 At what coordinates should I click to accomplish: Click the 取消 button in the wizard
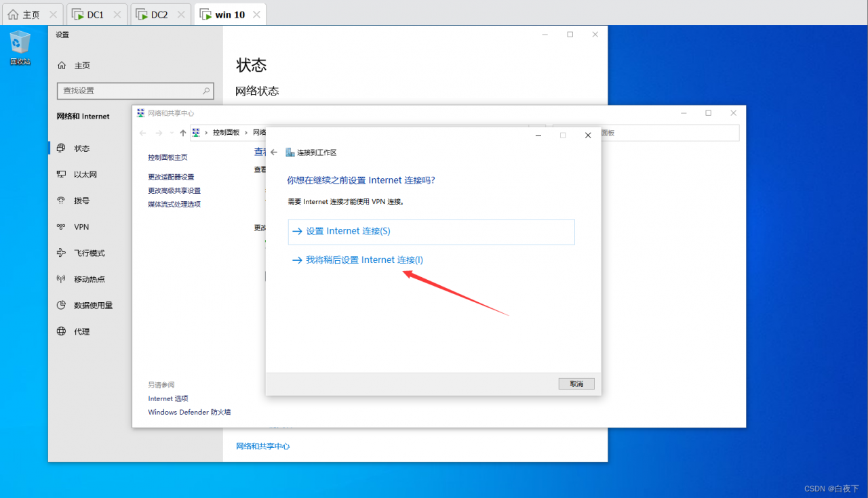click(x=576, y=383)
